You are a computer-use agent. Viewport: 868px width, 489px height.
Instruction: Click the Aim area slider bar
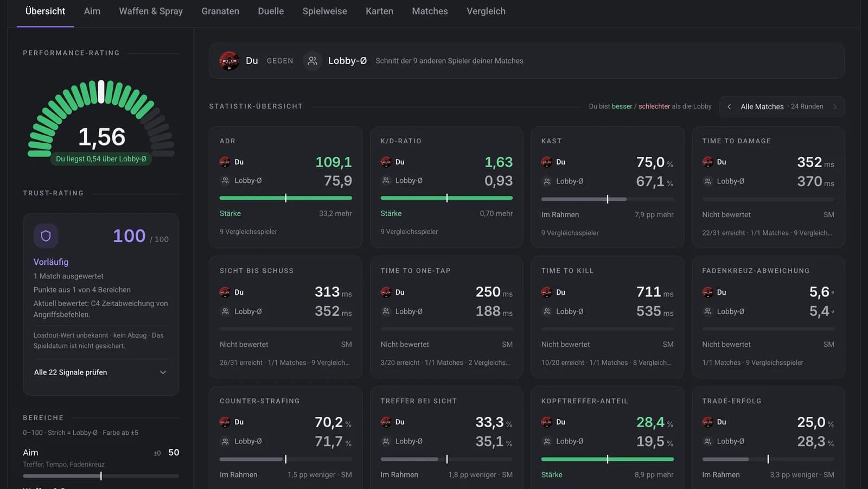point(101,476)
